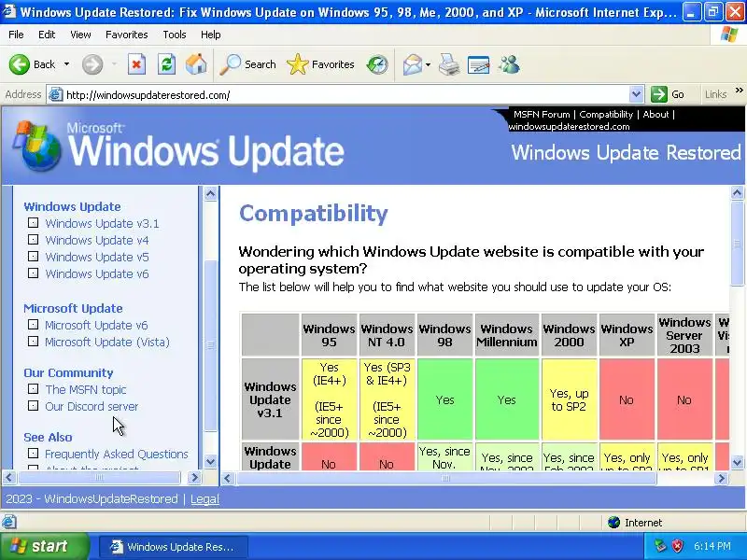Click the bullet icon beside The MSFN topic
The height and width of the screenshot is (560, 747).
pos(33,388)
